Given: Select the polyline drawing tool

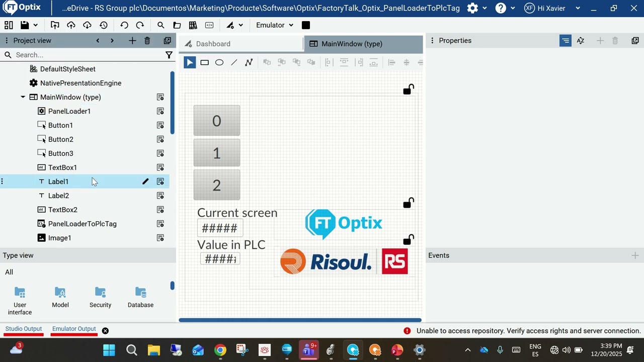Looking at the screenshot, I should 249,62.
